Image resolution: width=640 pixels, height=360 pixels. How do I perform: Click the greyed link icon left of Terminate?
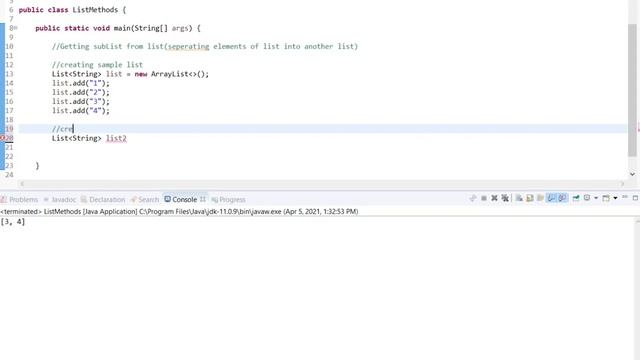(473, 198)
